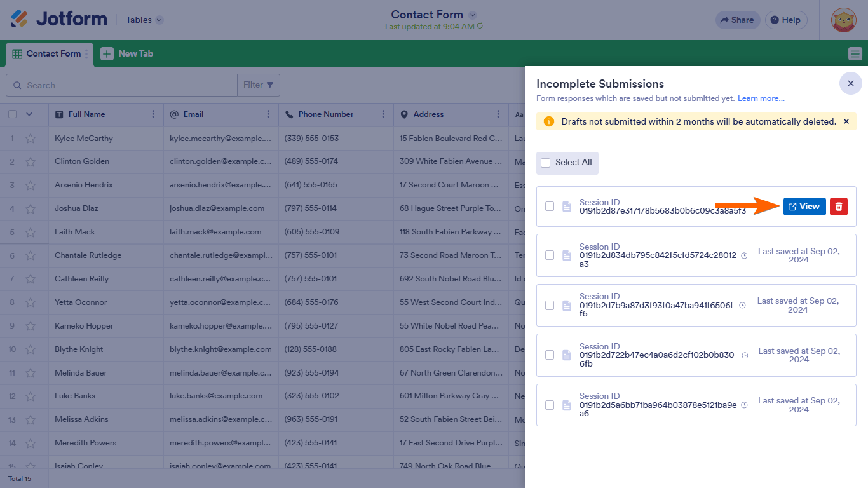The width and height of the screenshot is (868, 488).
Task: Close the Incomplete Submissions panel
Action: coord(850,83)
